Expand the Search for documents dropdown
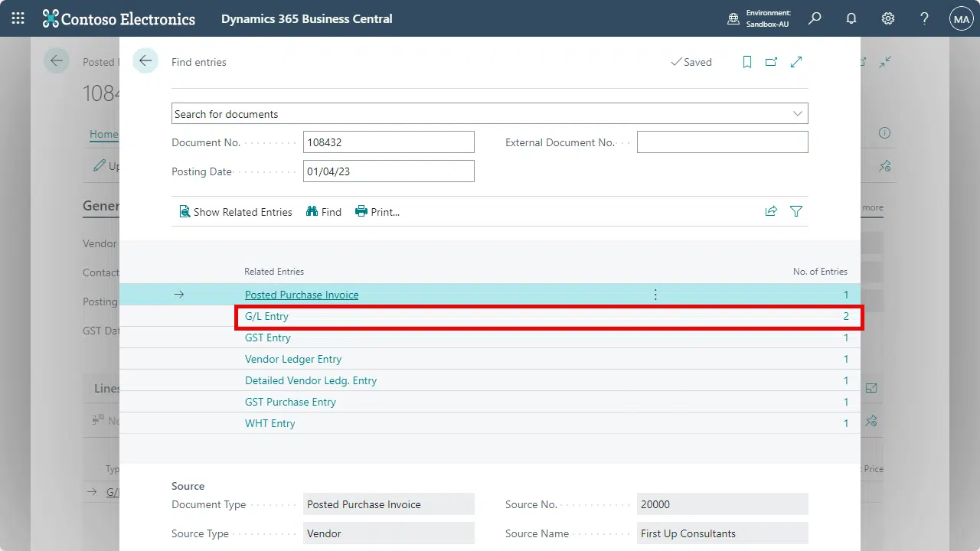The height and width of the screenshot is (551, 980). click(798, 113)
